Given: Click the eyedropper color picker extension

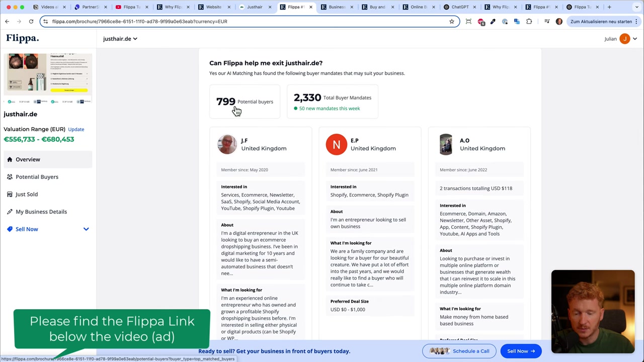Looking at the screenshot, I should pyautogui.click(x=493, y=22).
